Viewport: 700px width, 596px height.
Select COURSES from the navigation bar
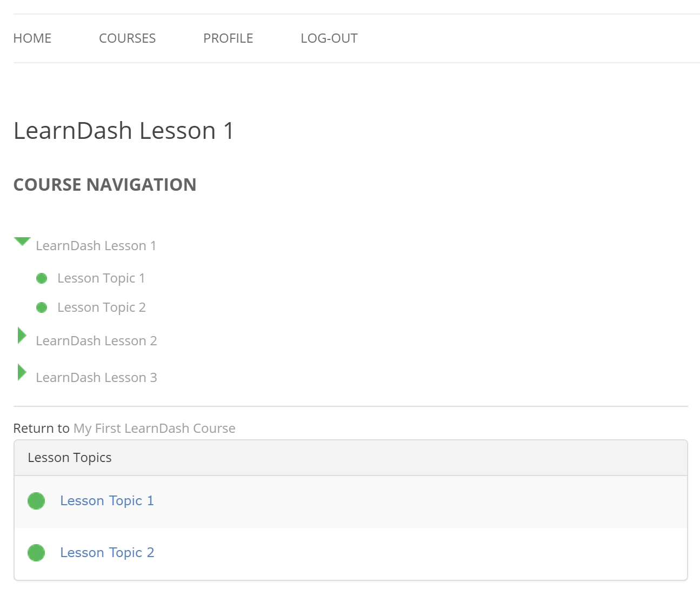pyautogui.click(x=127, y=38)
